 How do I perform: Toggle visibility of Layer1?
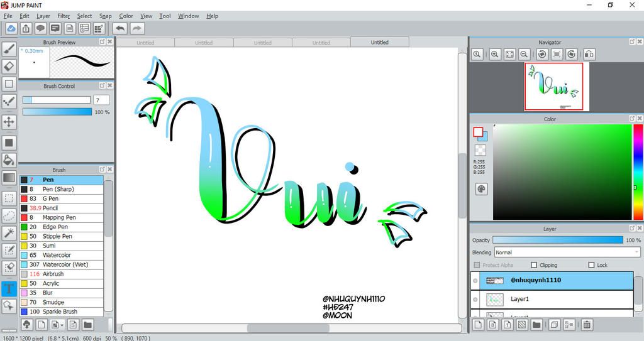[475, 300]
